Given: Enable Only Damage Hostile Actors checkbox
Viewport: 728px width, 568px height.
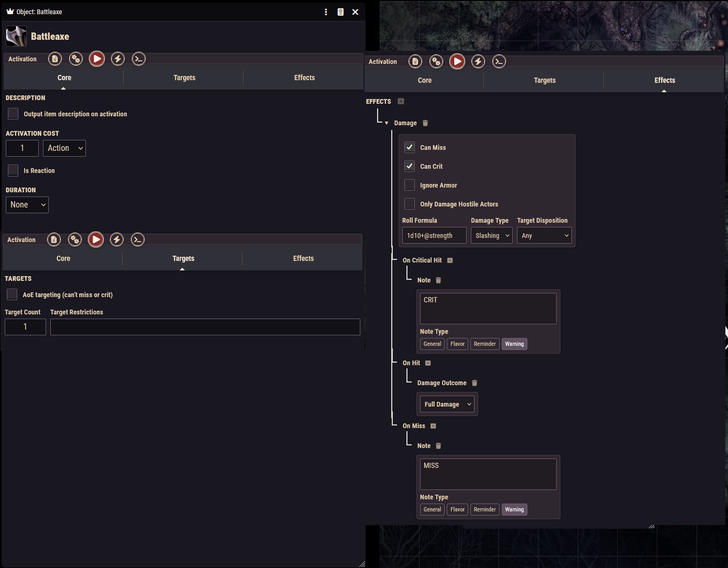Looking at the screenshot, I should tap(410, 204).
